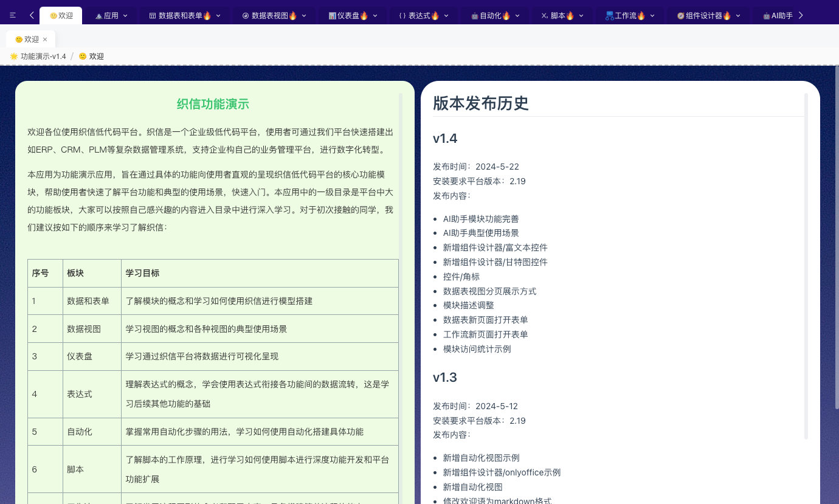Click the table icon beside 数据表和表单
Viewport: 839px width, 504px height.
coord(153,16)
